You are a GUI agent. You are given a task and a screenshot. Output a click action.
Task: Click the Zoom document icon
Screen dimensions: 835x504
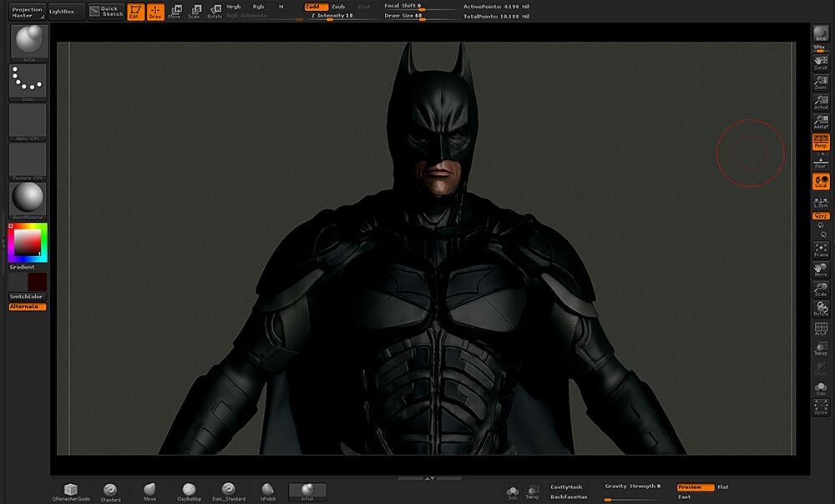point(821,83)
